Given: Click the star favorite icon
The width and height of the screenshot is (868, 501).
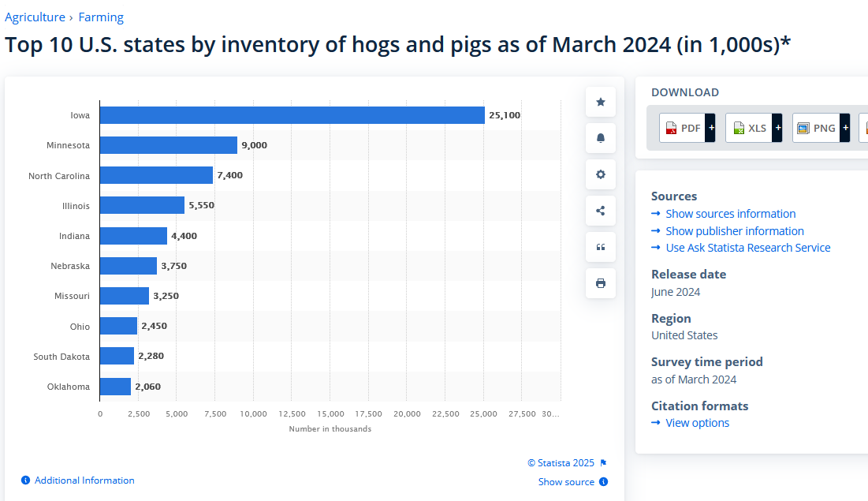Looking at the screenshot, I should (601, 102).
